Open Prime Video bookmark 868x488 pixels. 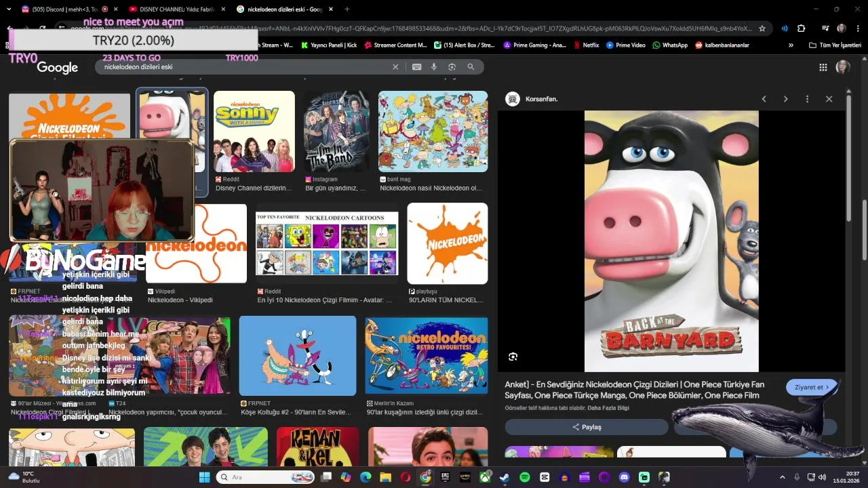point(626,45)
